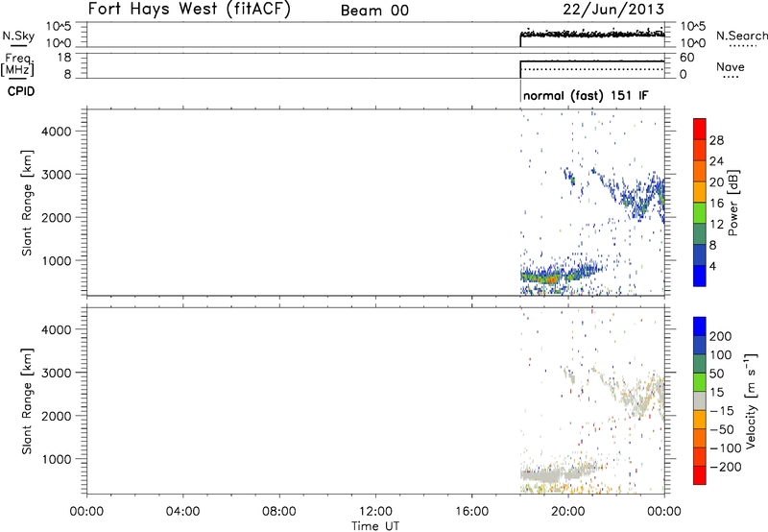Click the 'Power [dB]' colorbar title
768x532 pixels.
click(733, 203)
